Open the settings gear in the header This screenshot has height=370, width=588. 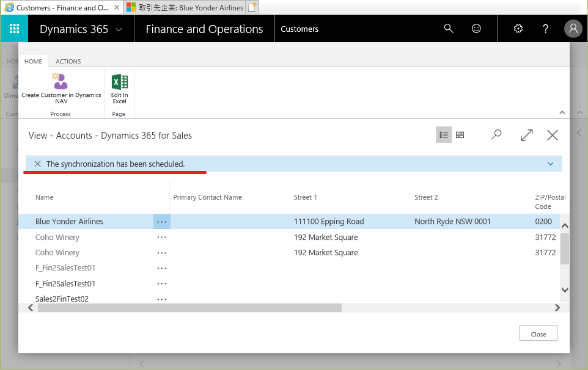click(x=518, y=29)
